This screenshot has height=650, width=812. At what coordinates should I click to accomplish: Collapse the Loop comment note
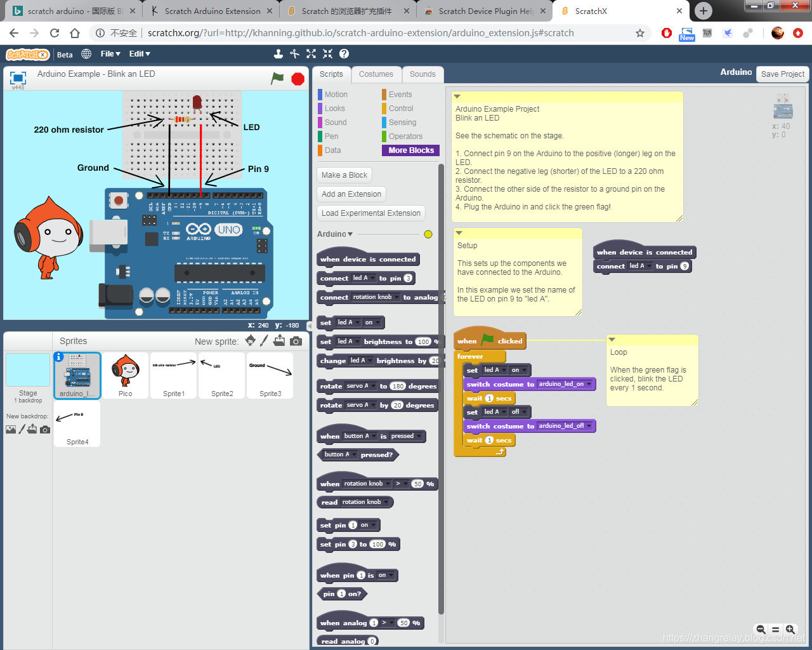pos(612,340)
